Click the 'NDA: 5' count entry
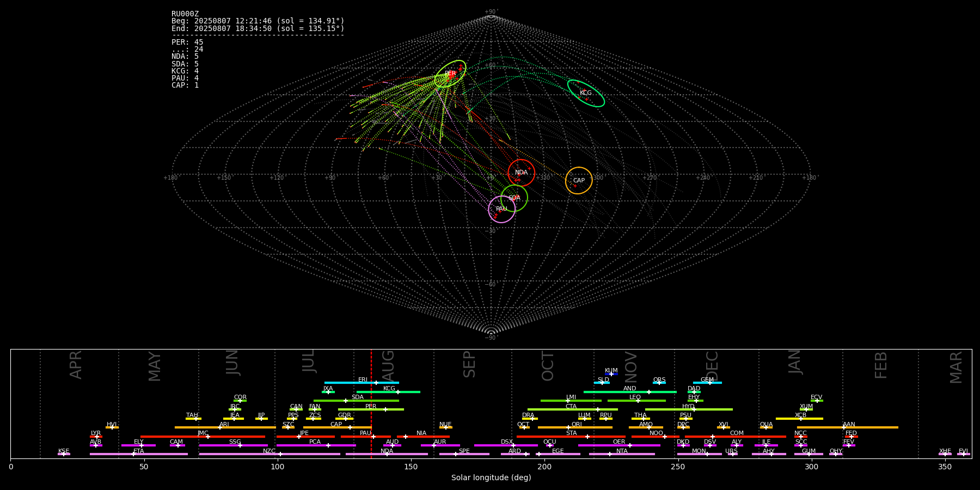 coord(185,57)
